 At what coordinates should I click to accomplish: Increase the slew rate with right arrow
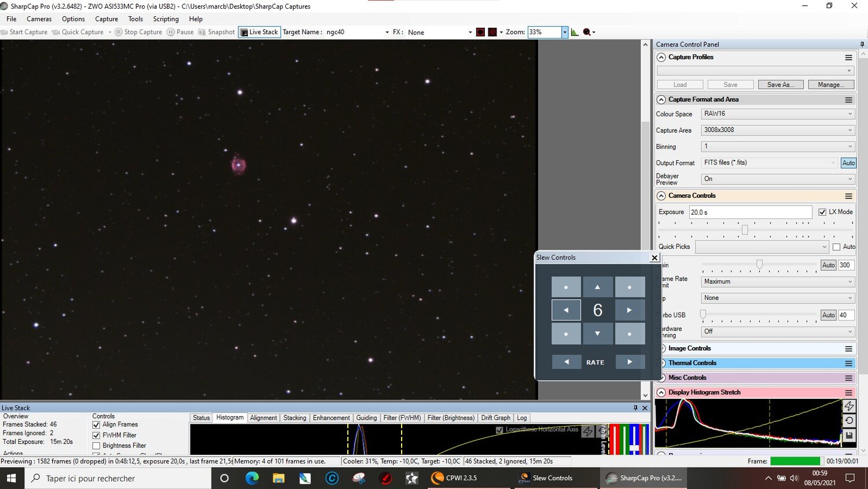(x=630, y=362)
